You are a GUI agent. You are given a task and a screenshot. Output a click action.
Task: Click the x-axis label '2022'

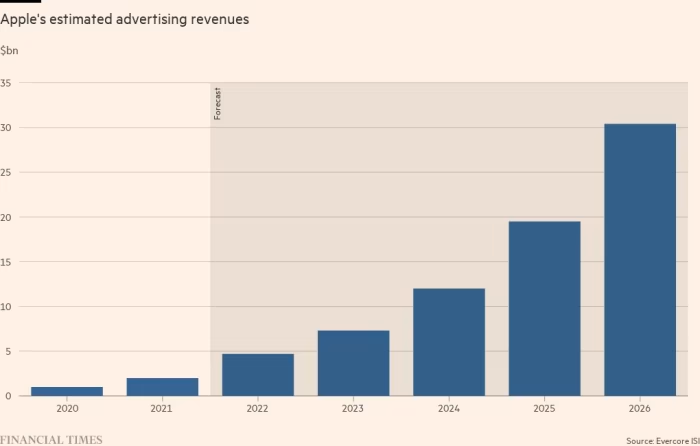[258, 408]
